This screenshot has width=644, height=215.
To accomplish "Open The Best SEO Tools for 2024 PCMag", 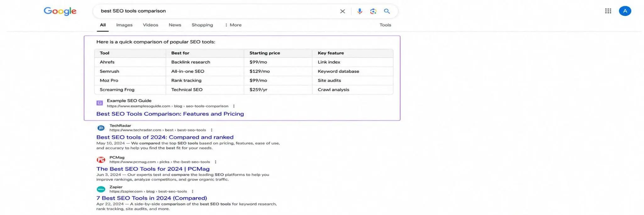I will pos(153,169).
